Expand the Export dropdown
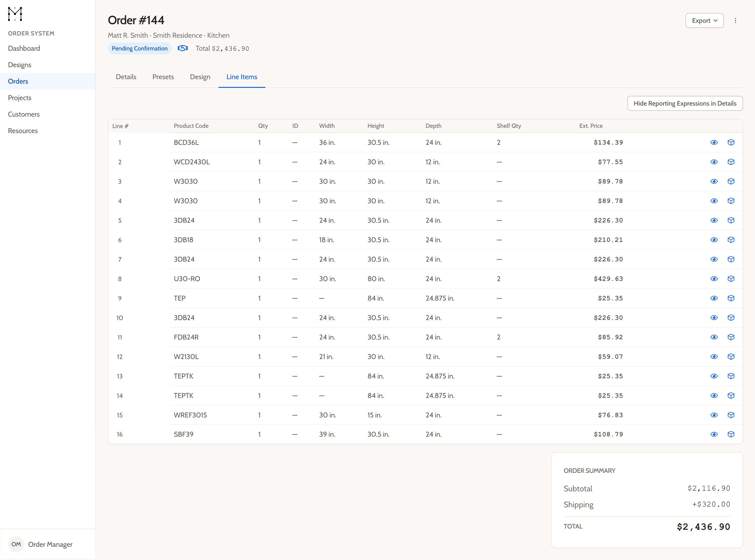 (x=705, y=21)
